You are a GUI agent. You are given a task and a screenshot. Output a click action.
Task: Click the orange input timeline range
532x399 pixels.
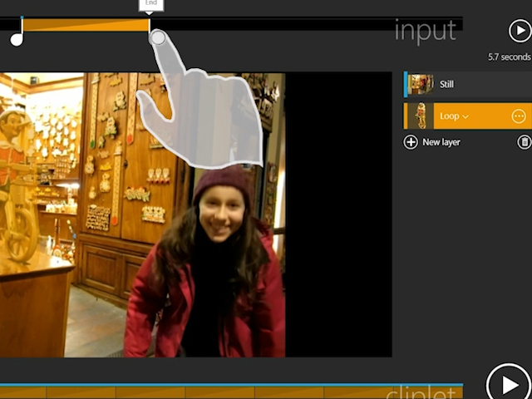pos(83,26)
